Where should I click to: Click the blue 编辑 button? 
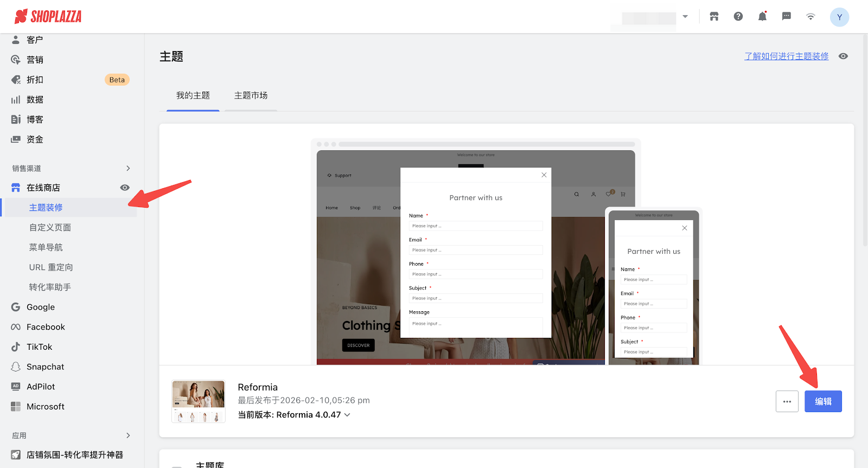coord(822,401)
